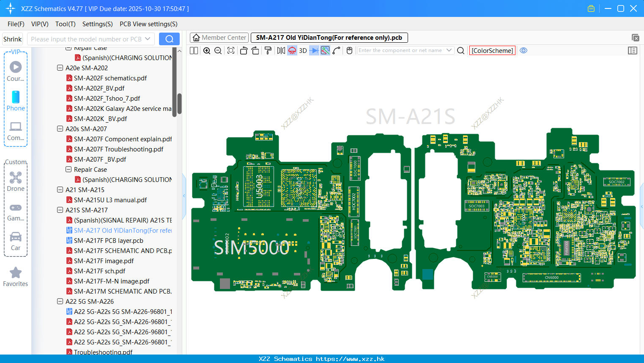Open SM-A215U L3 manual.pdf
The height and width of the screenshot is (363, 644).
pos(110,200)
